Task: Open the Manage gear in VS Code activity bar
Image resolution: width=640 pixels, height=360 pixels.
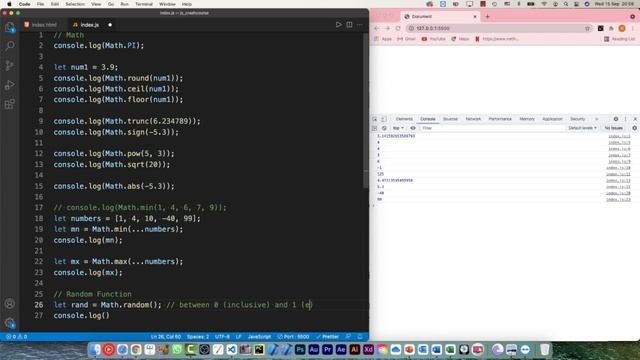Action: point(10,323)
